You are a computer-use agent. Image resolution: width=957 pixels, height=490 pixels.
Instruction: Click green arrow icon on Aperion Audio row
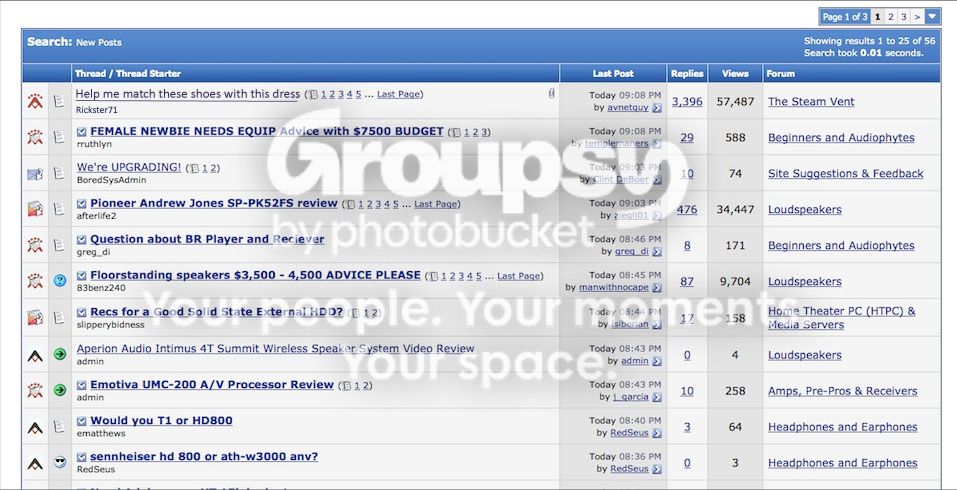pos(59,354)
